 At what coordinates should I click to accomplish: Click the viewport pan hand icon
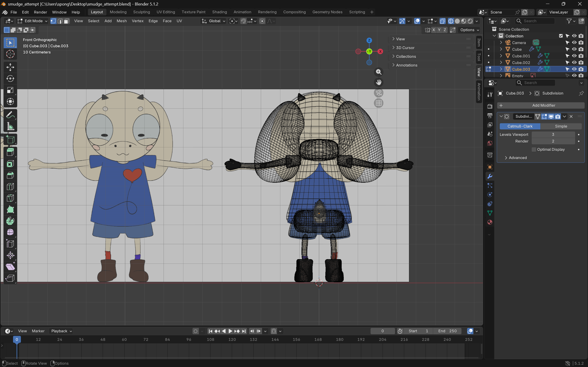point(378,82)
